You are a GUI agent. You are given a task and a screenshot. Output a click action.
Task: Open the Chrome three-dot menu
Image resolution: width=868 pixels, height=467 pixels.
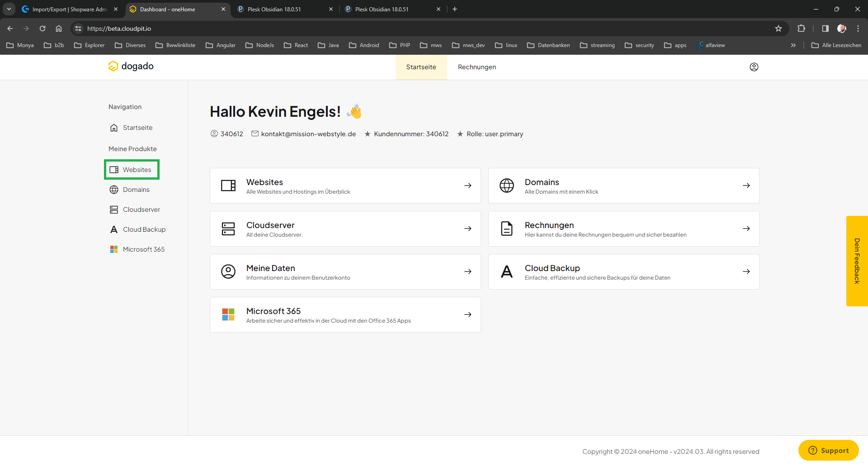pyautogui.click(x=858, y=29)
